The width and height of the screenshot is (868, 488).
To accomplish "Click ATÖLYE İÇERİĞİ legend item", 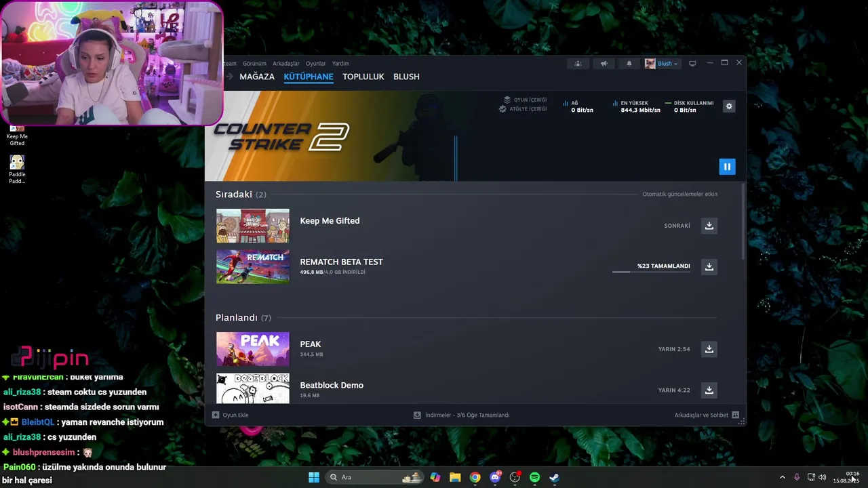I will click(523, 108).
